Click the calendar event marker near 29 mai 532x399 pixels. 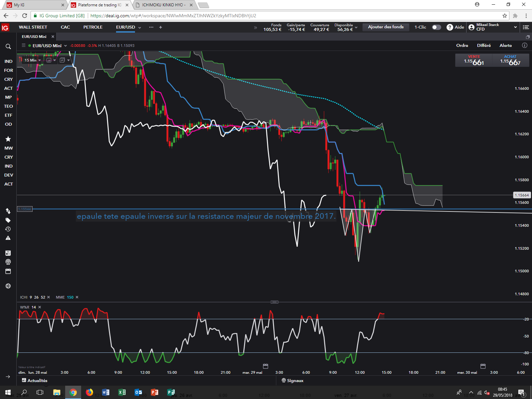coord(266,366)
